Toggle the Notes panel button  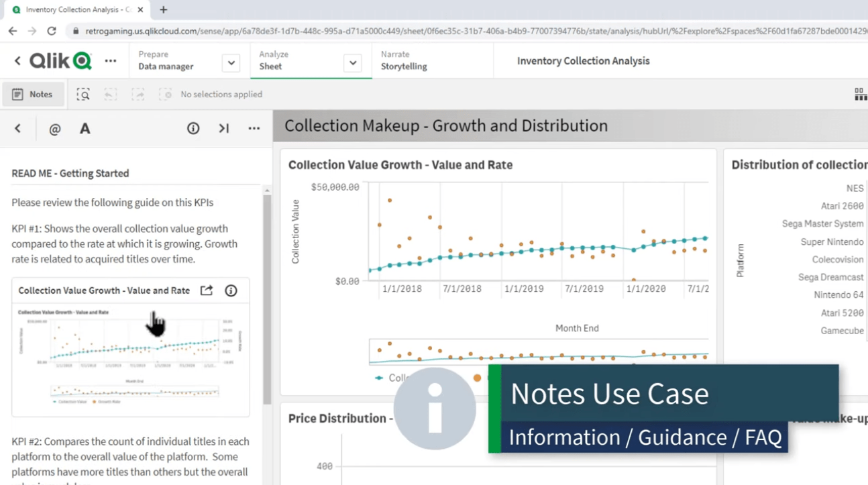tap(33, 95)
